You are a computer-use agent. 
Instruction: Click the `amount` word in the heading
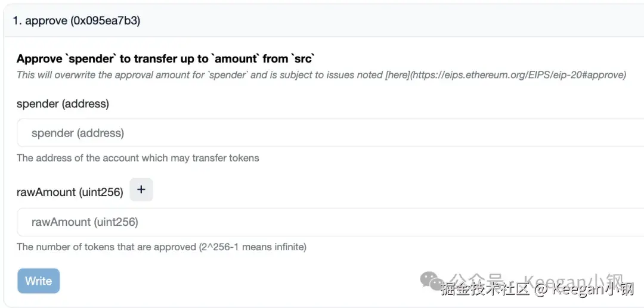(x=236, y=58)
